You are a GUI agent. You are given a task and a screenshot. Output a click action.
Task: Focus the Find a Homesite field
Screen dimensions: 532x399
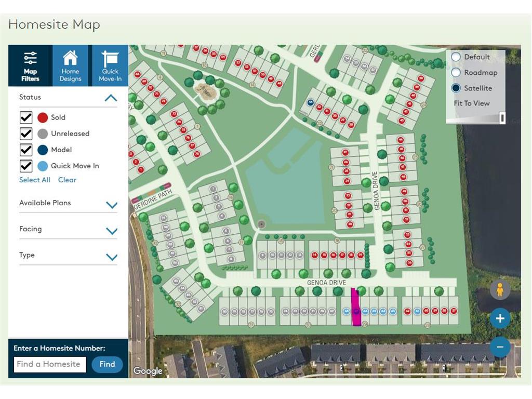click(50, 364)
